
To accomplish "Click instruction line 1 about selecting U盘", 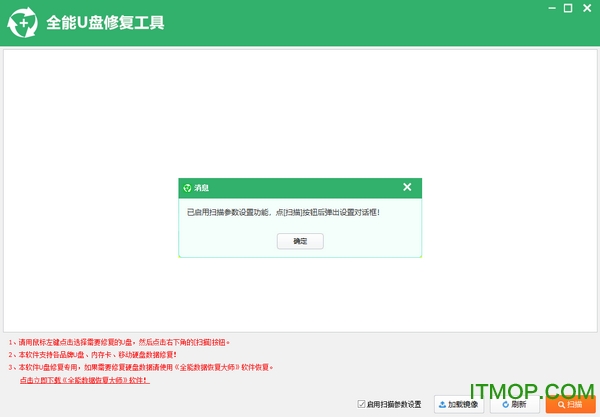I will click(x=119, y=342).
